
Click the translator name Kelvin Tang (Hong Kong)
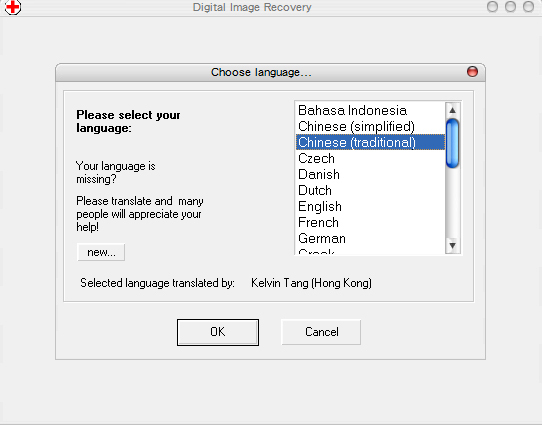[x=311, y=283]
